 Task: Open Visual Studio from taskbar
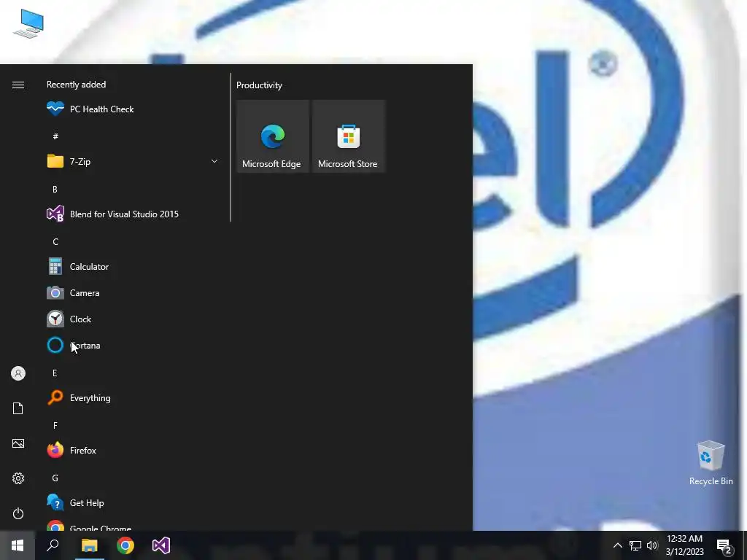[x=161, y=545]
